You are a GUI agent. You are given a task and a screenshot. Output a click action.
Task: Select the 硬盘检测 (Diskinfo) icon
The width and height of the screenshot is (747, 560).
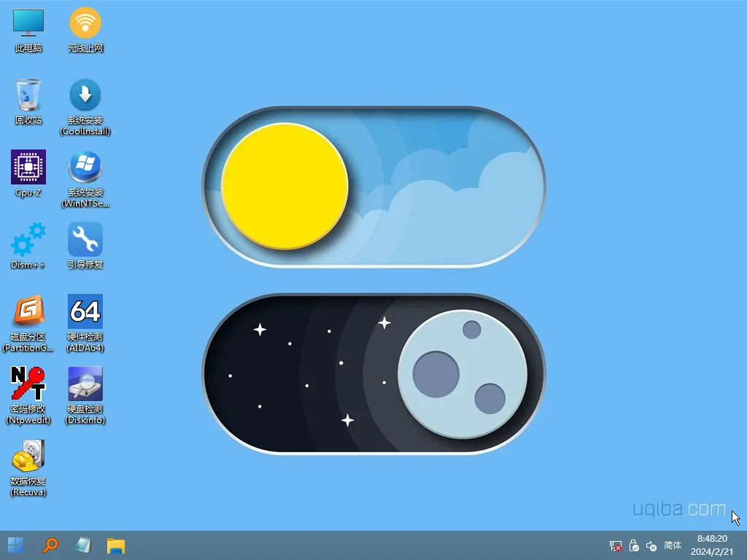(x=85, y=396)
